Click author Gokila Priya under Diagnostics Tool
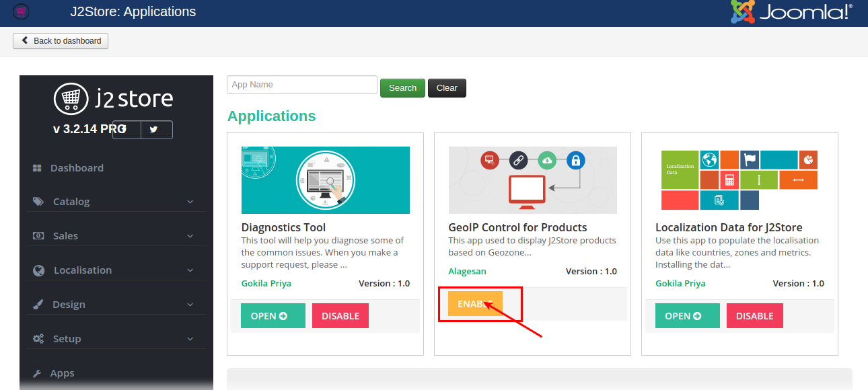The width and height of the screenshot is (868, 390). [x=266, y=283]
